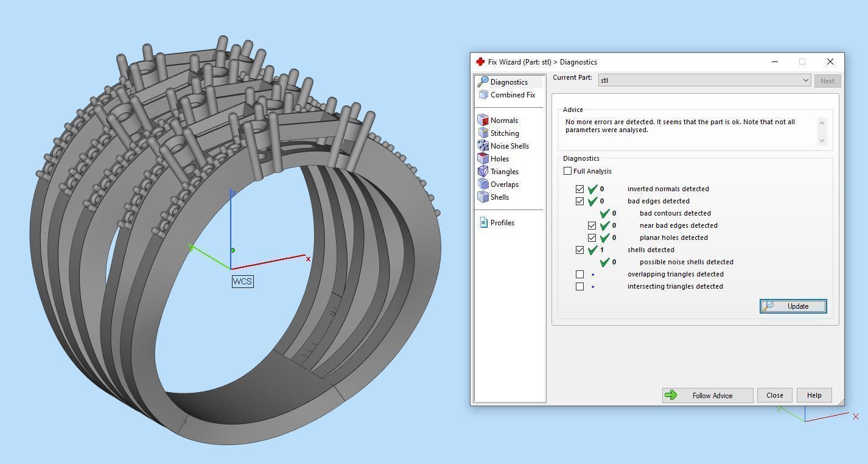Go to the Normals page
The image size is (868, 464).
tap(504, 121)
